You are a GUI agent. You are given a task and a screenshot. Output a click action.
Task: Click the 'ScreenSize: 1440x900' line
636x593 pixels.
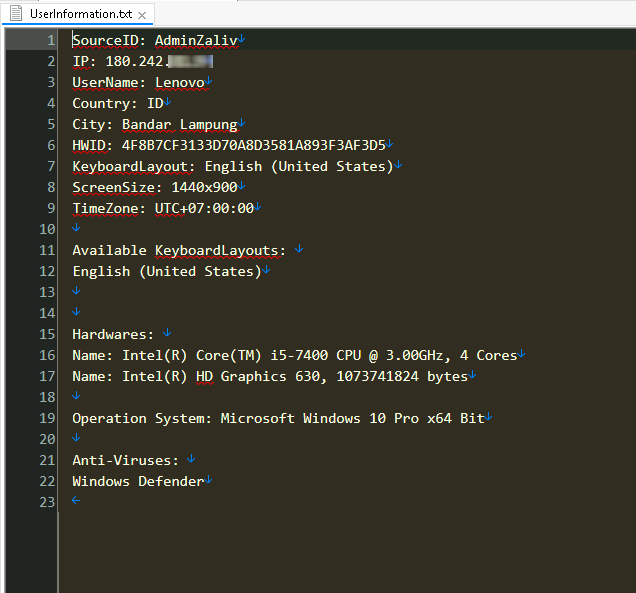[x=155, y=187]
